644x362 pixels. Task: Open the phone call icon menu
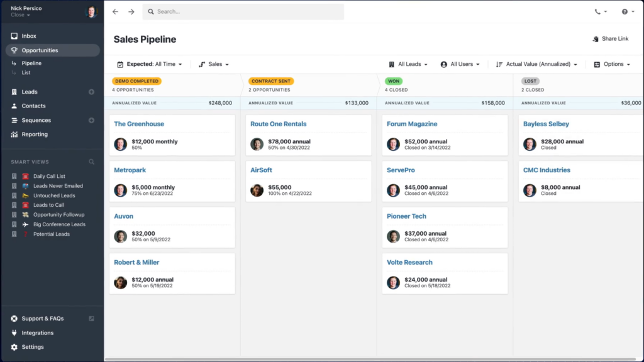[x=601, y=11]
